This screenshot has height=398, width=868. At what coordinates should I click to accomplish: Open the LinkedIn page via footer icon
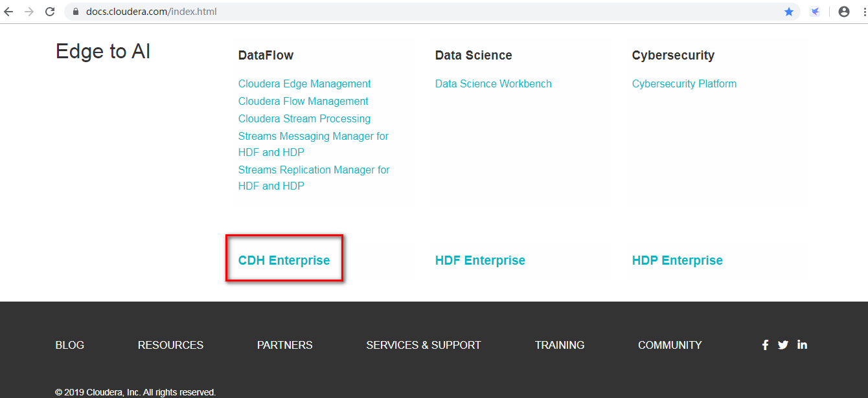pos(802,344)
